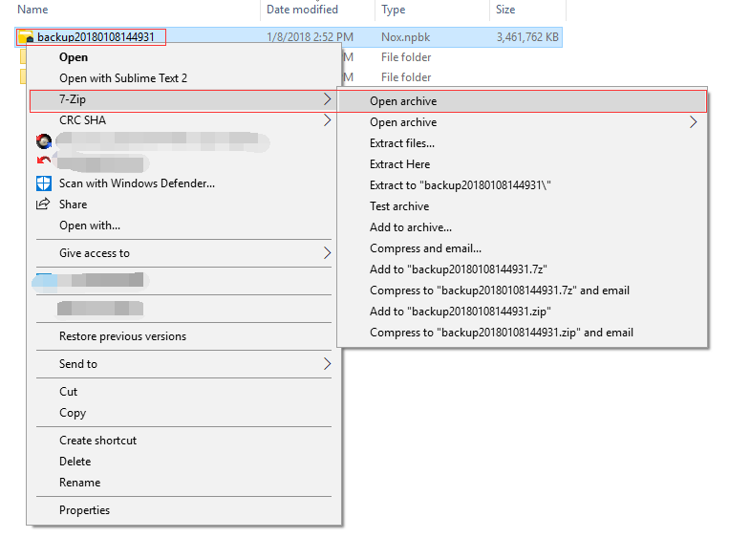Click the Share icon in the context menu
The image size is (729, 560).
point(43,205)
